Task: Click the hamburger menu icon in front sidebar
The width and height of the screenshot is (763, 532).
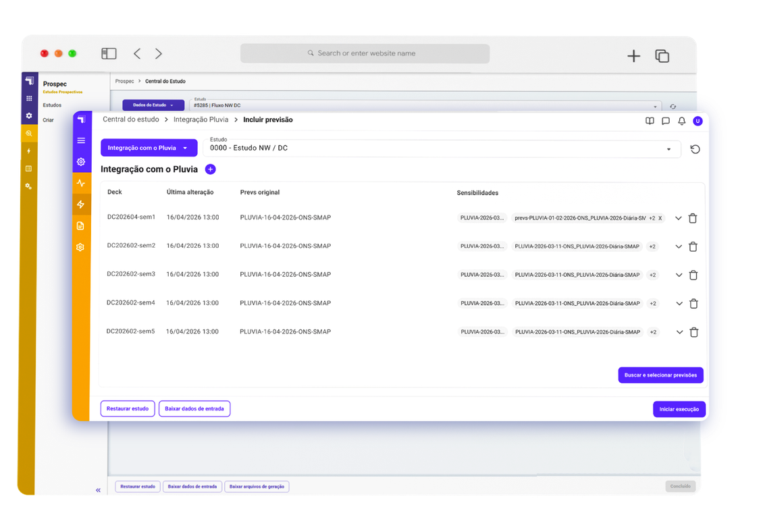Action: coord(81,140)
